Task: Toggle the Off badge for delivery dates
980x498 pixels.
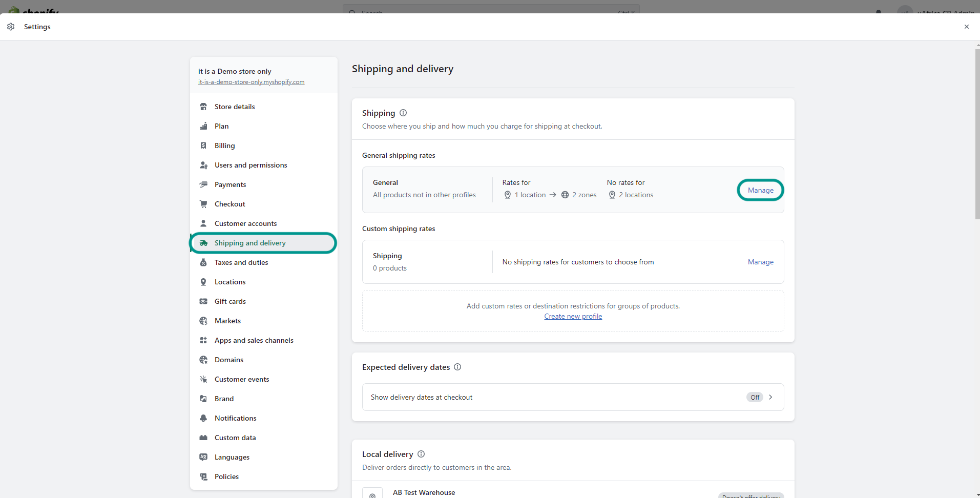Action: tap(755, 397)
